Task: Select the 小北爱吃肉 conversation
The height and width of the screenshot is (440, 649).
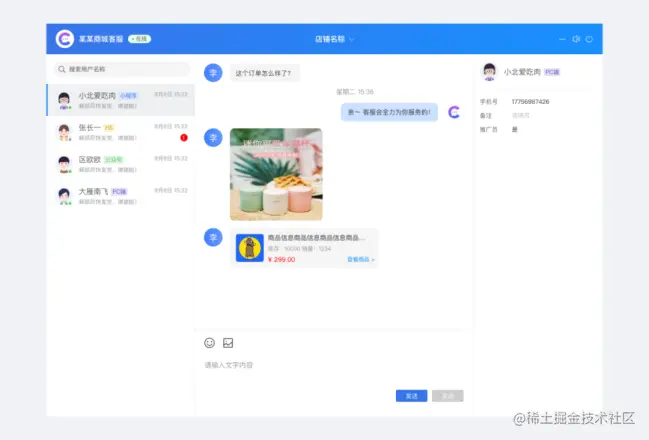Action: pyautogui.click(x=120, y=100)
